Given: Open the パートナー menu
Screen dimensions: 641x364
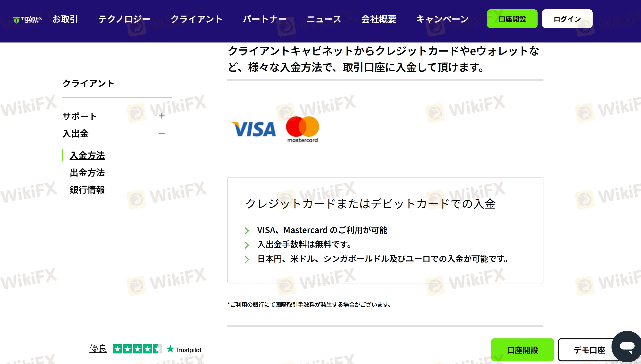Looking at the screenshot, I should click(x=265, y=19).
